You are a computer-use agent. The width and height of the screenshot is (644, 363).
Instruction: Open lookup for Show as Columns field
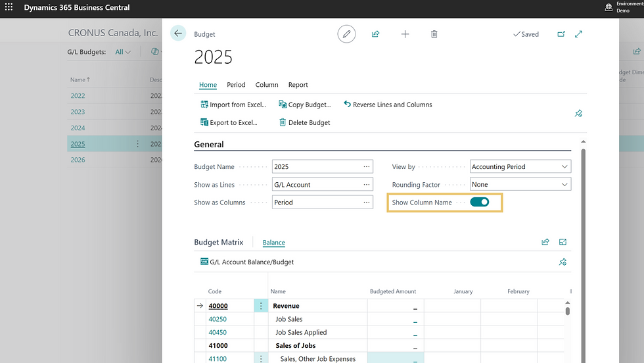click(367, 203)
